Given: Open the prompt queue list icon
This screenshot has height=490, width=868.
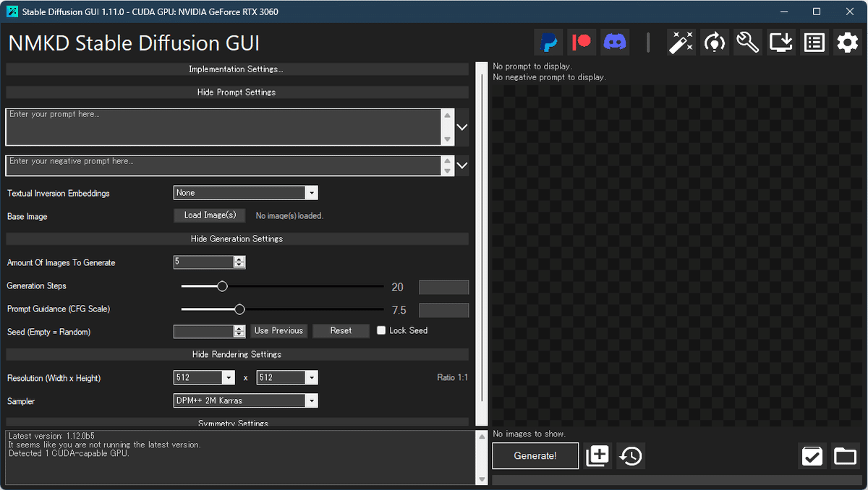Looking at the screenshot, I should coord(814,42).
